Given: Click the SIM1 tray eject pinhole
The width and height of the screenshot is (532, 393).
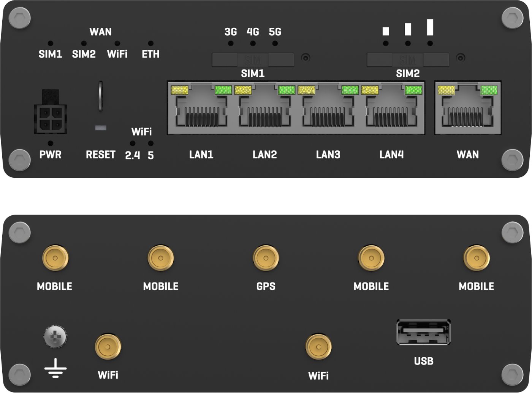Looking at the screenshot, I should point(306,58).
